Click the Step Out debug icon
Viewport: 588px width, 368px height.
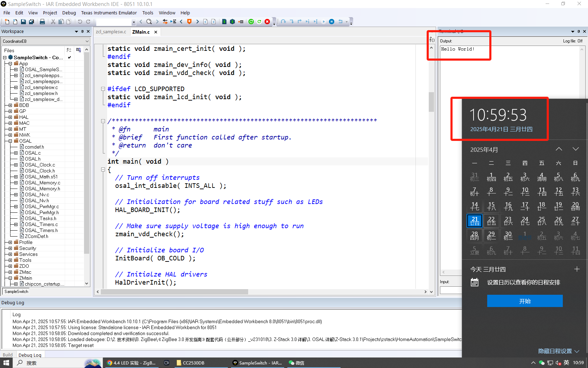(x=300, y=22)
